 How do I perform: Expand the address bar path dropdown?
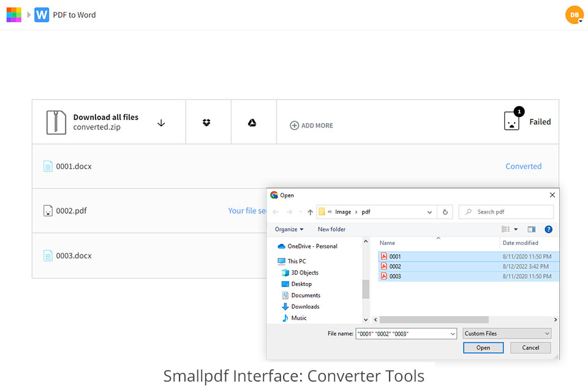click(430, 212)
